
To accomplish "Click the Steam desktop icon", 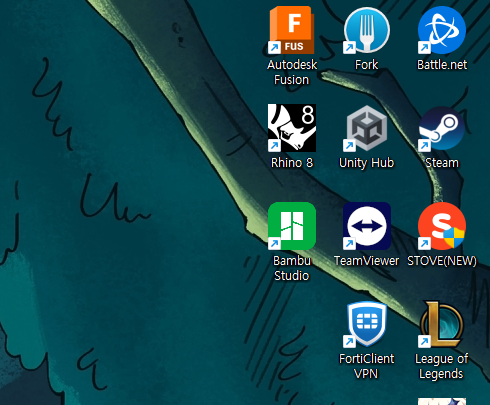I will (442, 128).
